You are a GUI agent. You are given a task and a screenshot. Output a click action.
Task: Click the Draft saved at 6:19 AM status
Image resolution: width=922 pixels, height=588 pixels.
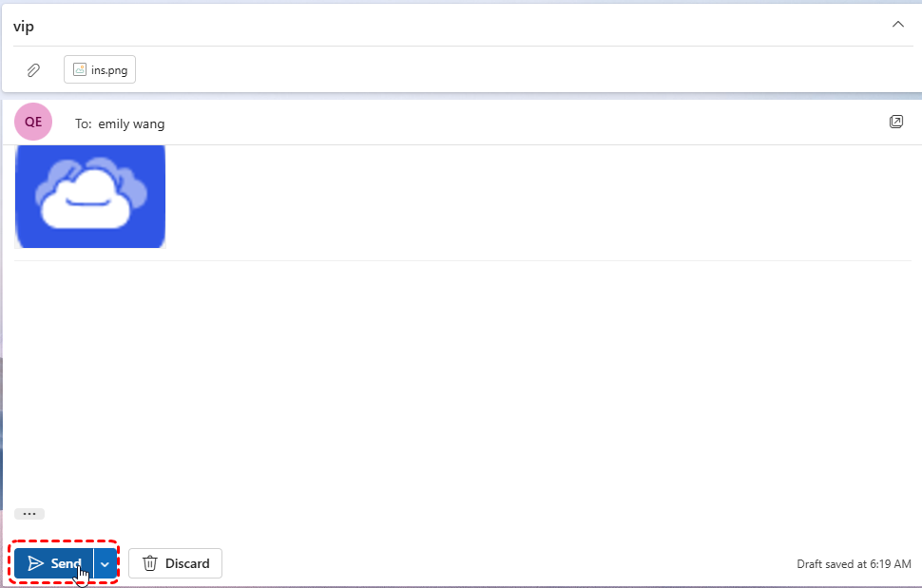click(854, 564)
